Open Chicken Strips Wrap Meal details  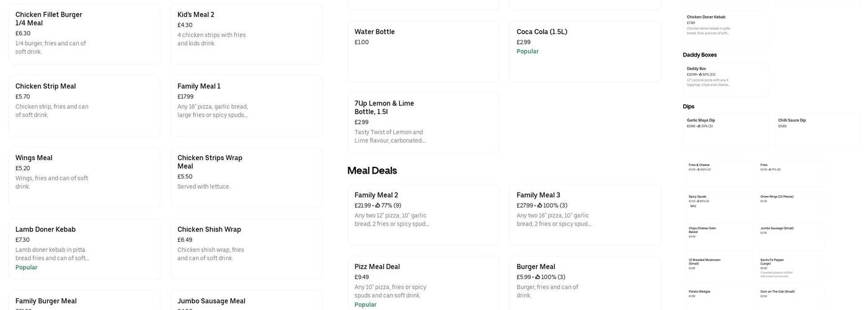click(246, 177)
